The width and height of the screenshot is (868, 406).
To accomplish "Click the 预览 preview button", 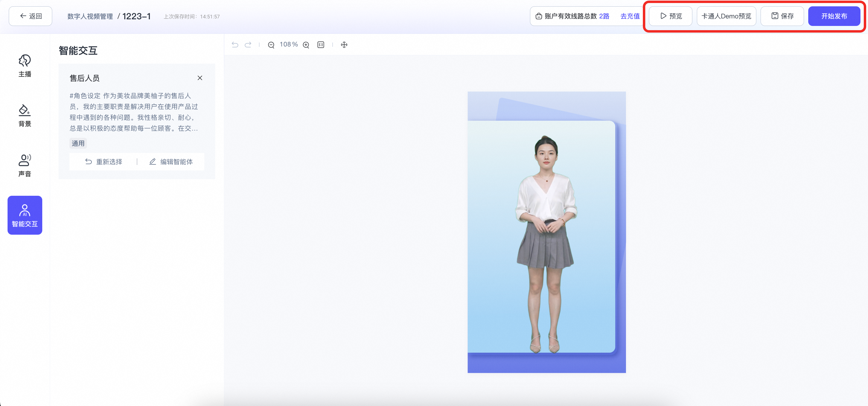I will click(670, 16).
